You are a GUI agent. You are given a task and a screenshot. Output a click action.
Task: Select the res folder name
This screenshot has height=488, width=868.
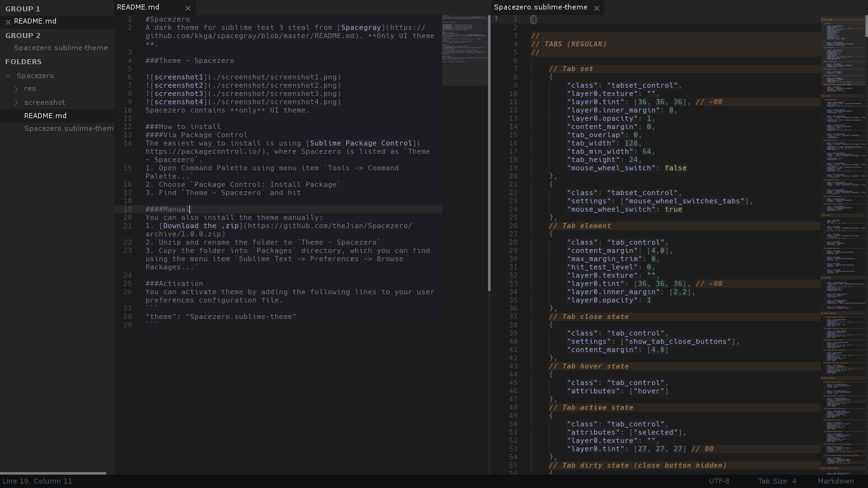tap(30, 89)
